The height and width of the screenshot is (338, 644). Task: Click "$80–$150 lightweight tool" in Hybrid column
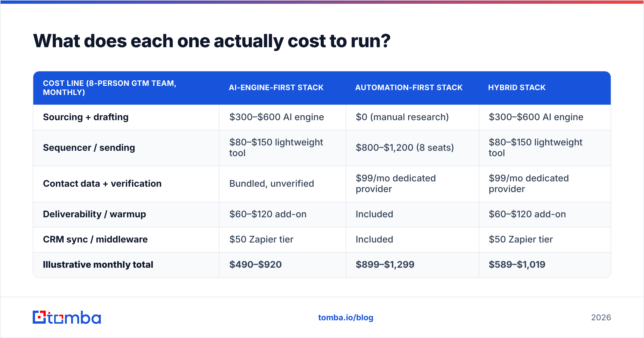coord(535,148)
